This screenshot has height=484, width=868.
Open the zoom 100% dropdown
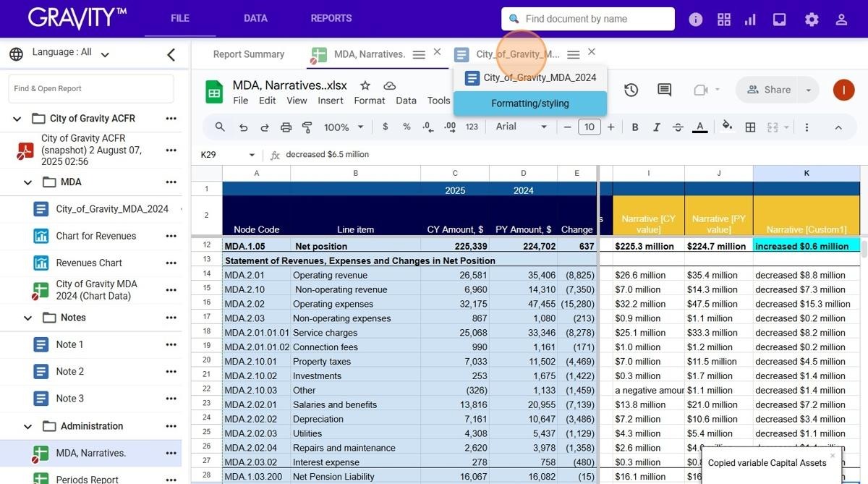(x=344, y=127)
